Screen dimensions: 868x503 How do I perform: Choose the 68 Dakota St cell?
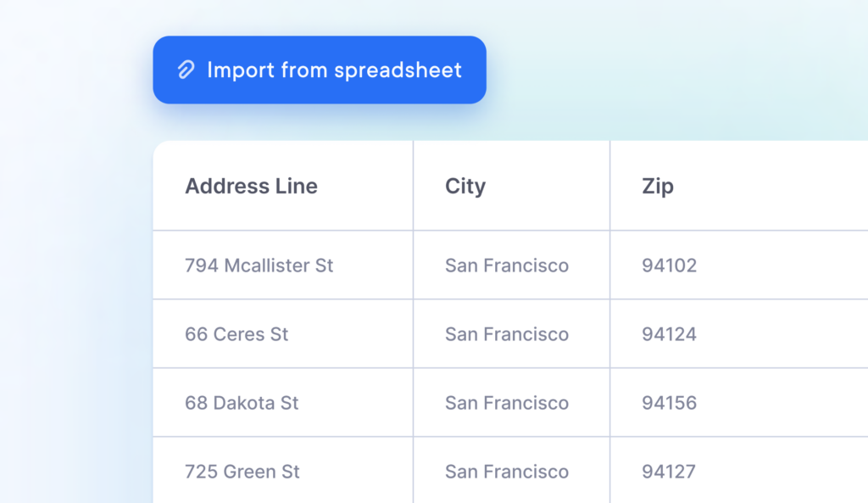click(x=242, y=403)
